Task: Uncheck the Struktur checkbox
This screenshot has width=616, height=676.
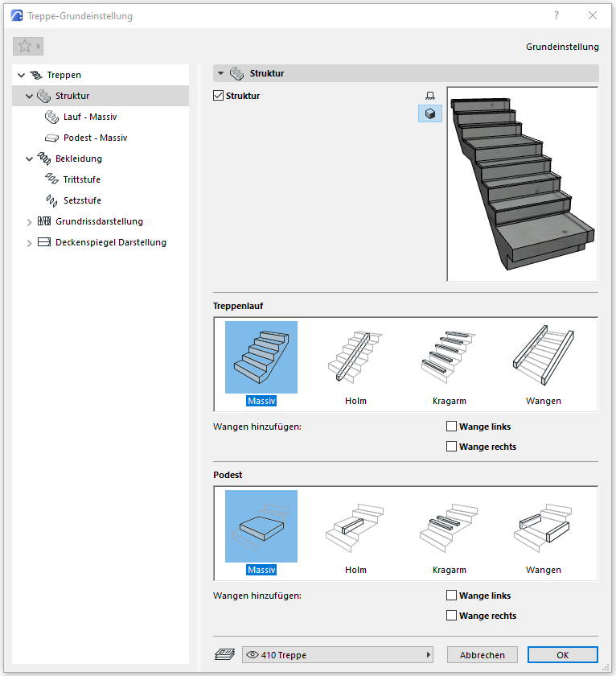Action: click(219, 96)
